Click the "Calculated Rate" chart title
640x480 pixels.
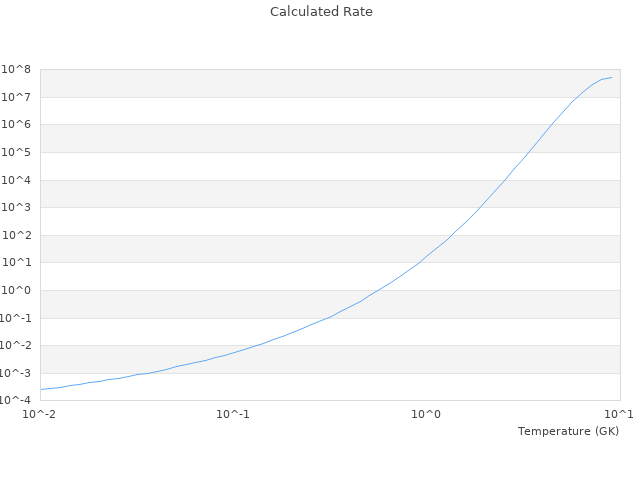click(x=320, y=12)
